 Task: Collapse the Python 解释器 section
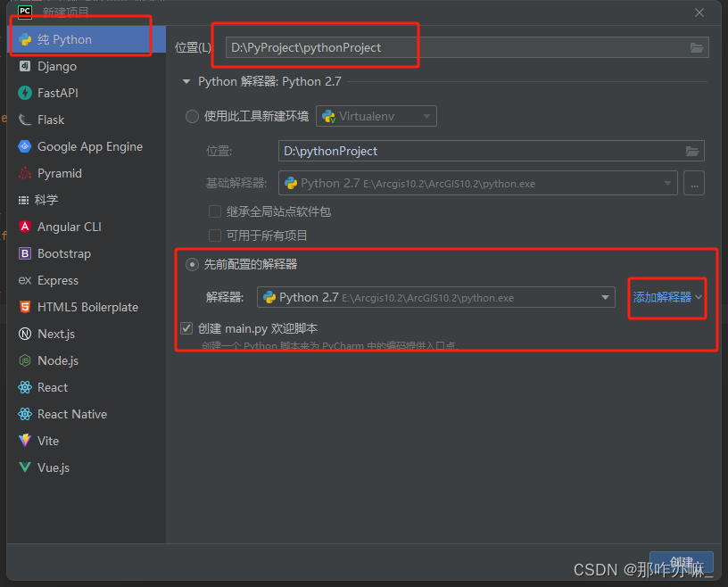pyautogui.click(x=186, y=82)
